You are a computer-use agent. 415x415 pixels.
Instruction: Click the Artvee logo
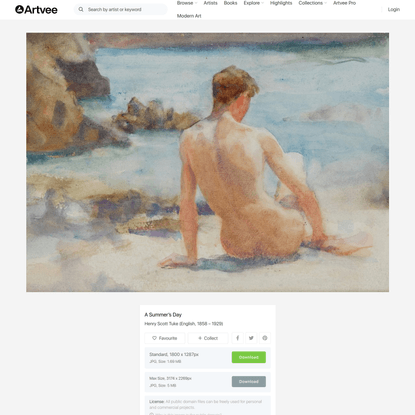[x=36, y=10]
